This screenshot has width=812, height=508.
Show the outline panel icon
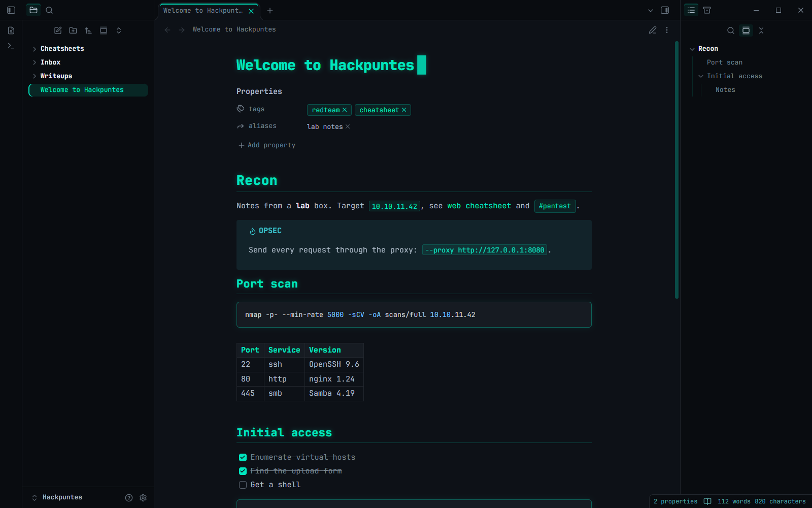691,10
